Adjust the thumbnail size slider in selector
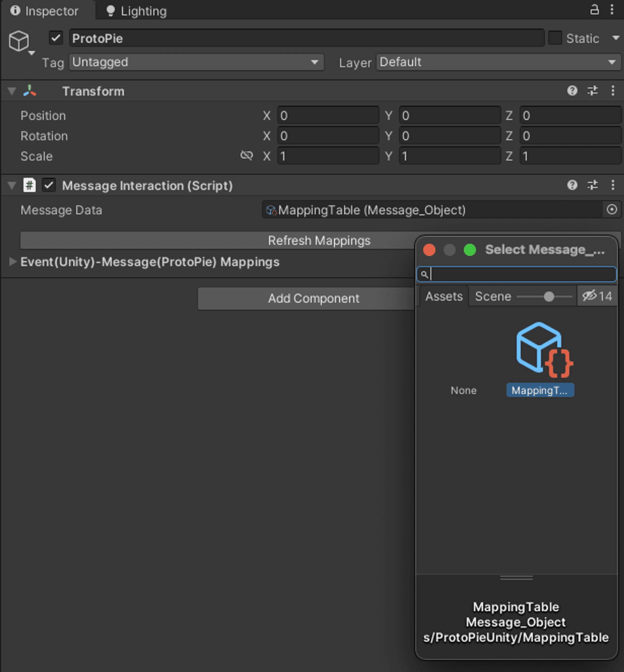The width and height of the screenshot is (624, 672). [548, 297]
